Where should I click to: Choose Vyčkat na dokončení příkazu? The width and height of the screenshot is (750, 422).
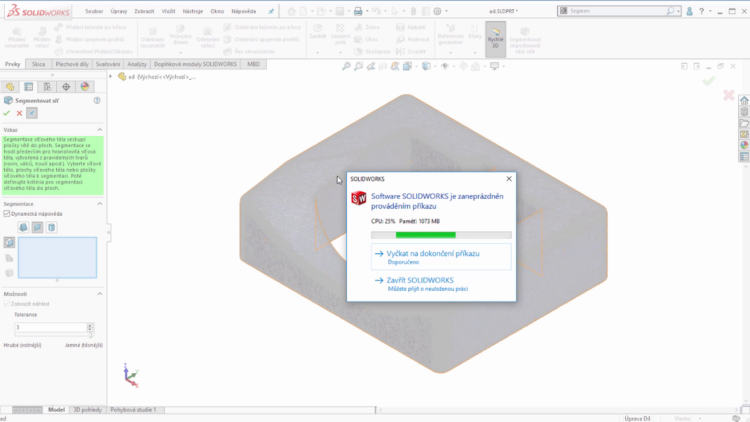click(441, 257)
